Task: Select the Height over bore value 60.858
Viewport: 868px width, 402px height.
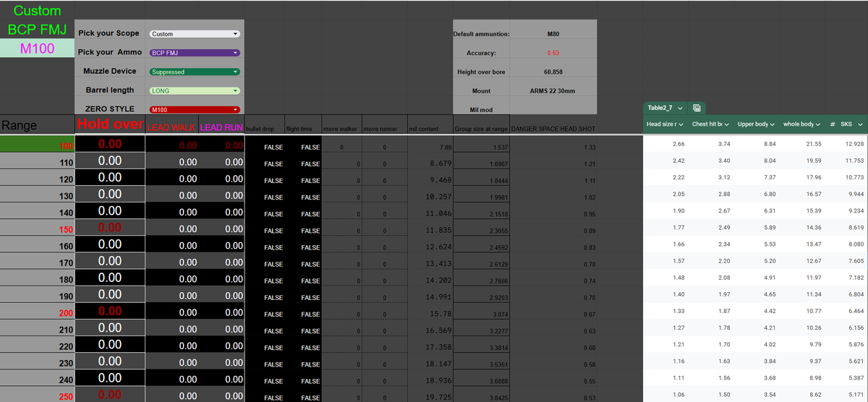Action: click(x=553, y=72)
